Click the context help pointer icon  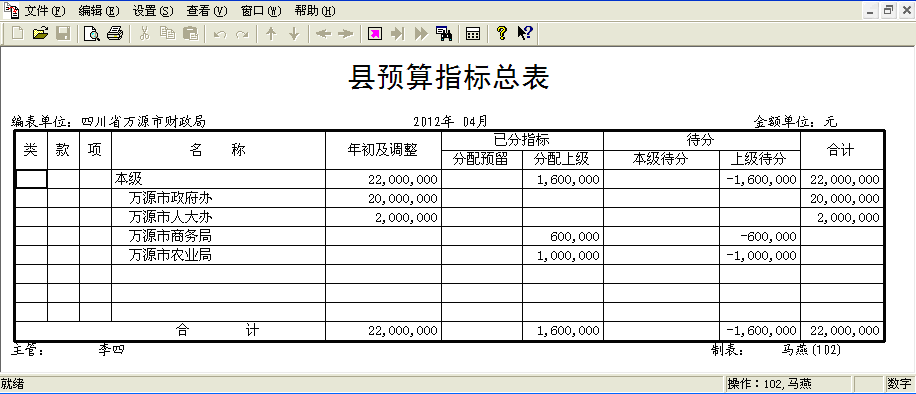pos(525,33)
